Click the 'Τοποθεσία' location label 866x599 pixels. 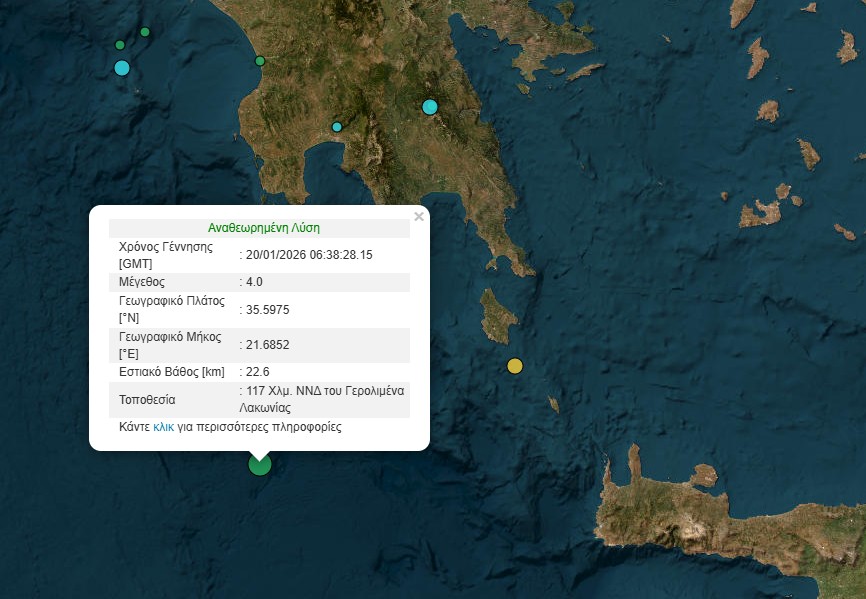pyautogui.click(x=147, y=400)
